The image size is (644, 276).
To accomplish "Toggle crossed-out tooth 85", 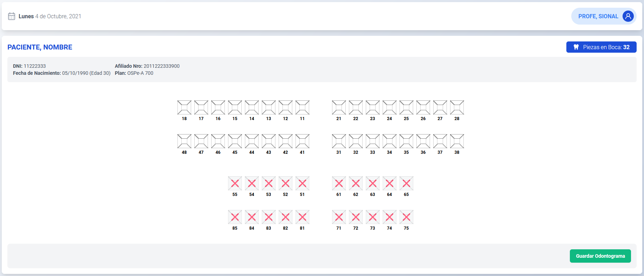I will (235, 217).
